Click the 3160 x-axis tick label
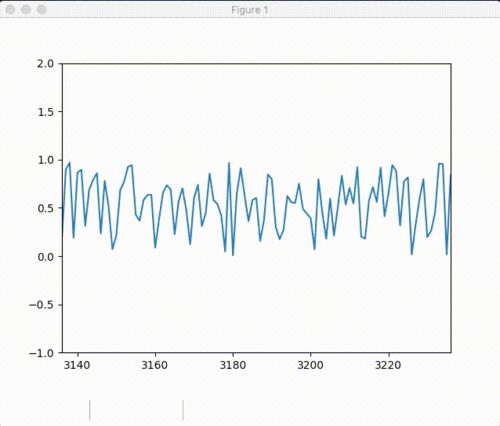500x426 pixels. tap(154, 365)
